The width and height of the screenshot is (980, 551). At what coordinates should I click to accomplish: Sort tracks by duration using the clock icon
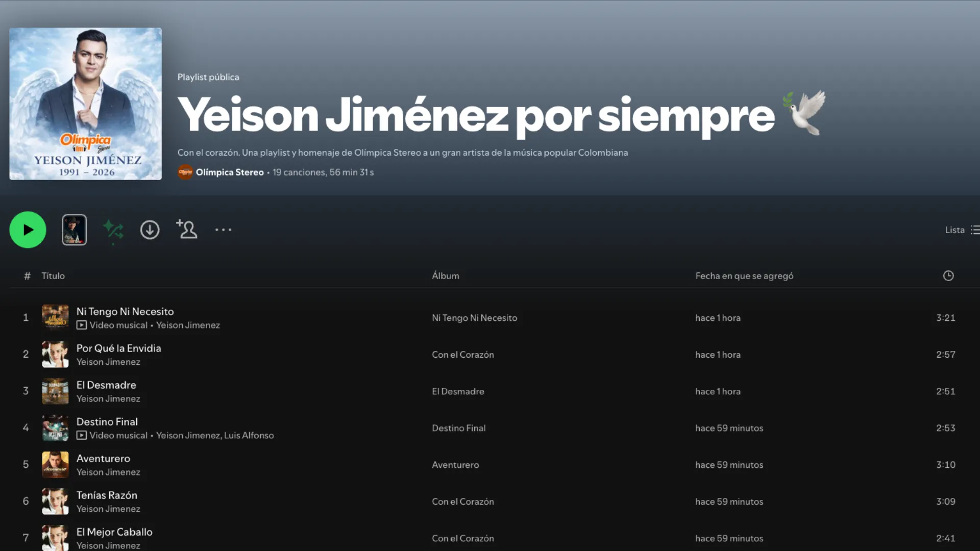[948, 275]
